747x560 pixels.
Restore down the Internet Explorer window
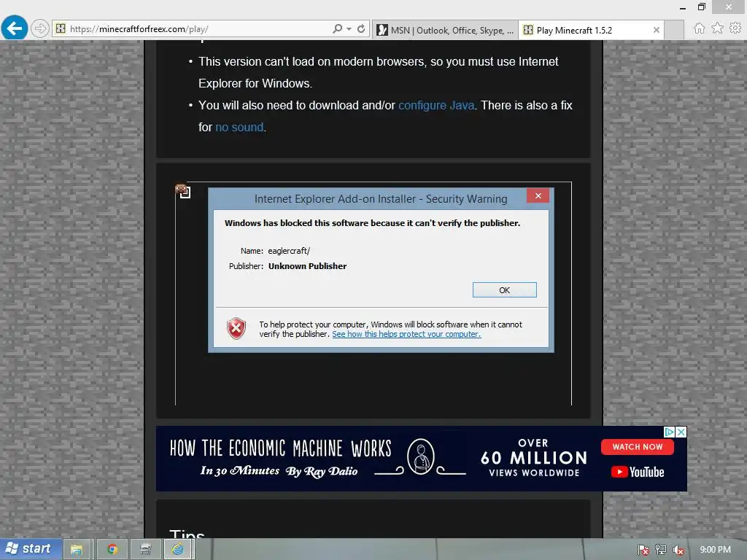coord(702,7)
